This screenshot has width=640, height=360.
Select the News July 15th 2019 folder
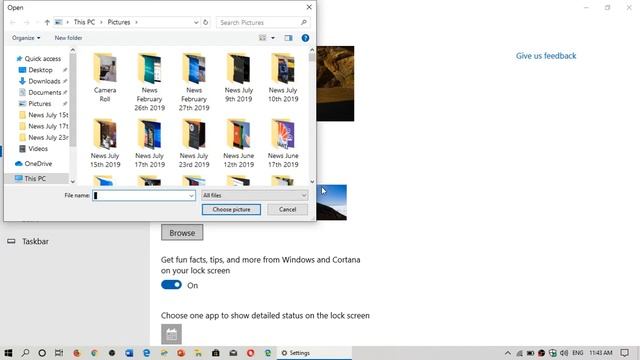pos(105,143)
